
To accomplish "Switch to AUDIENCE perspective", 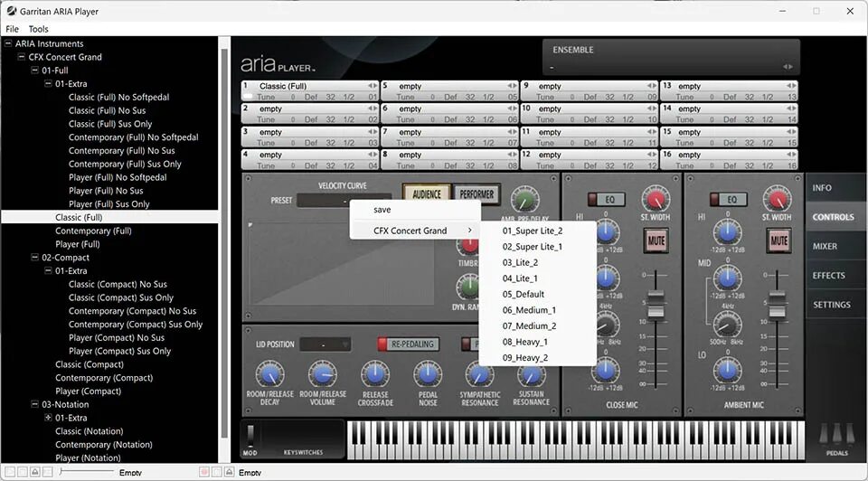I will coord(426,194).
